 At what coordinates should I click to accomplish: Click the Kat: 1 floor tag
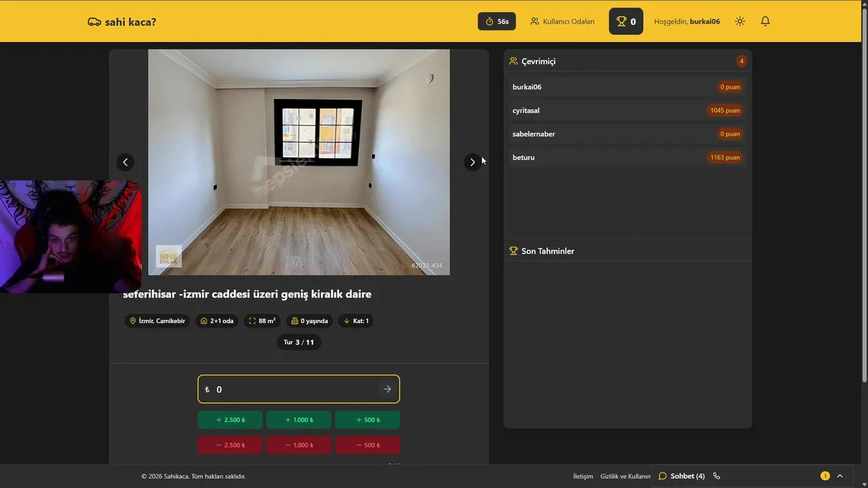coord(356,321)
